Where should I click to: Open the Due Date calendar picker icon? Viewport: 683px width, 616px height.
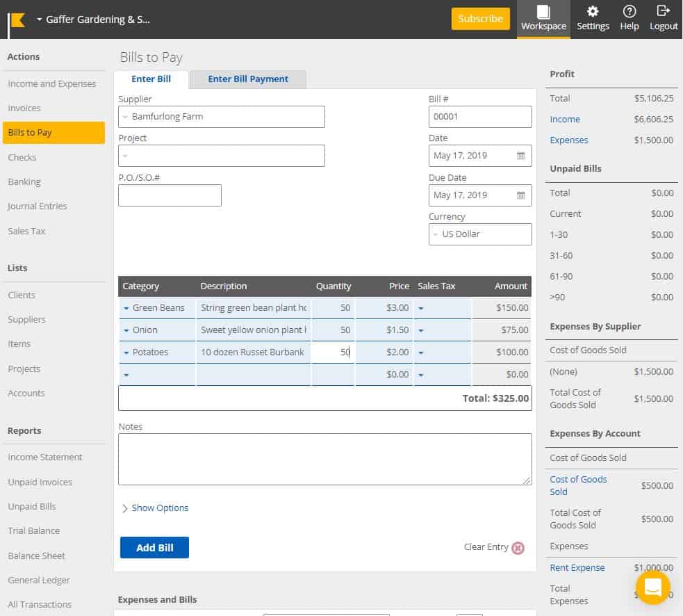[520, 195]
